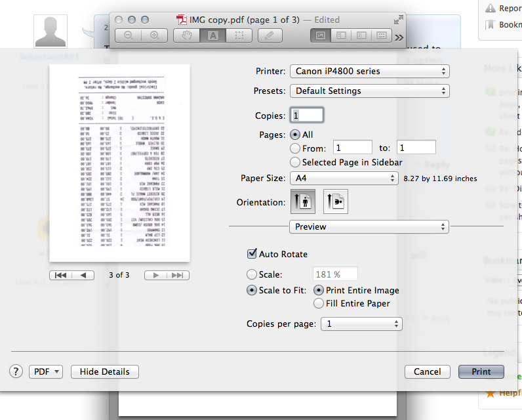Go to first page of preview
The image size is (522, 420).
coord(60,275)
